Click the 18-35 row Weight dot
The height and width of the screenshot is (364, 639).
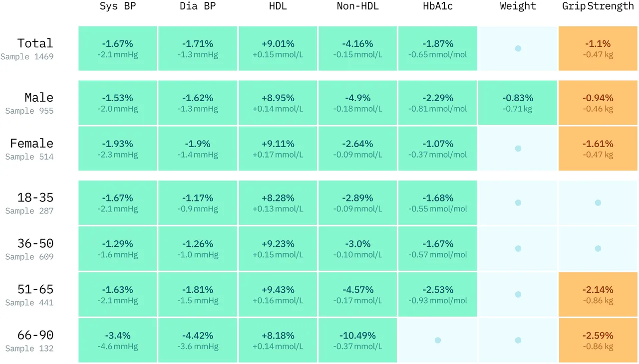tap(518, 203)
